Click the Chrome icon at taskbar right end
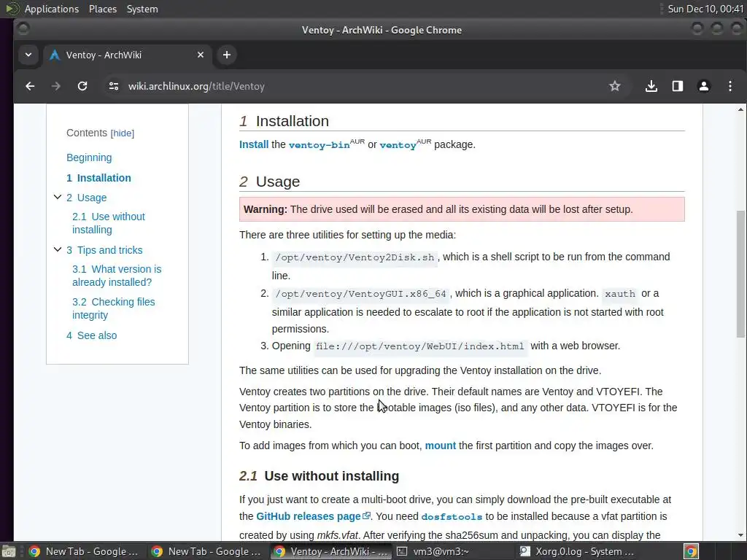 click(691, 551)
